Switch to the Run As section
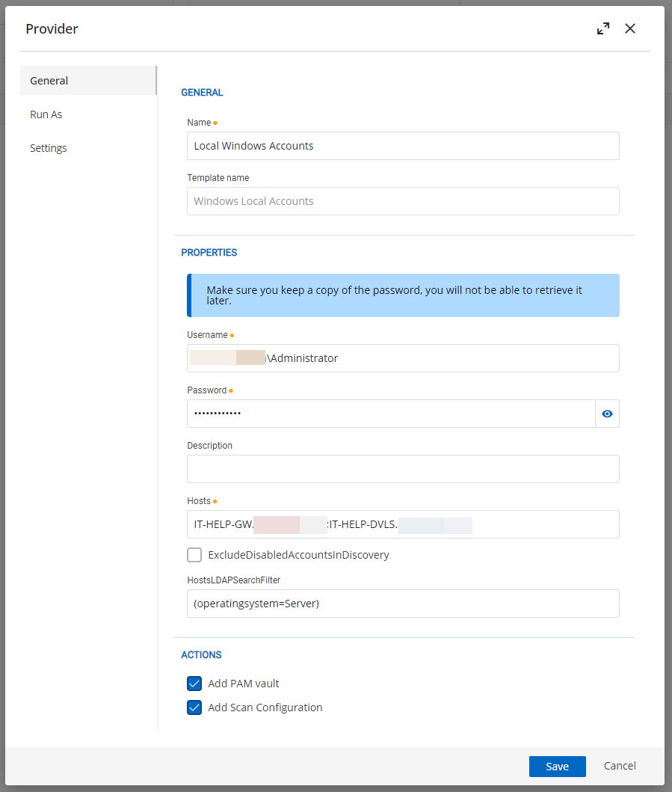This screenshot has width=672, height=792. 46,114
